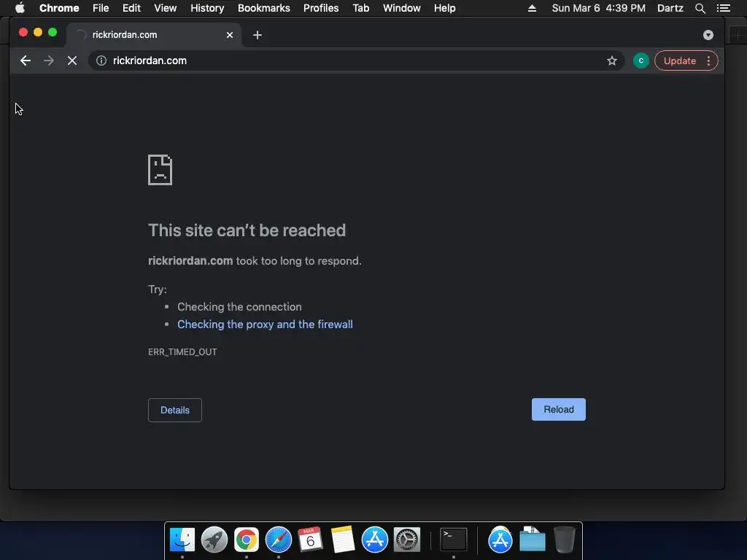Bookmark this page with the star icon
The image size is (747, 560).
coord(612,61)
